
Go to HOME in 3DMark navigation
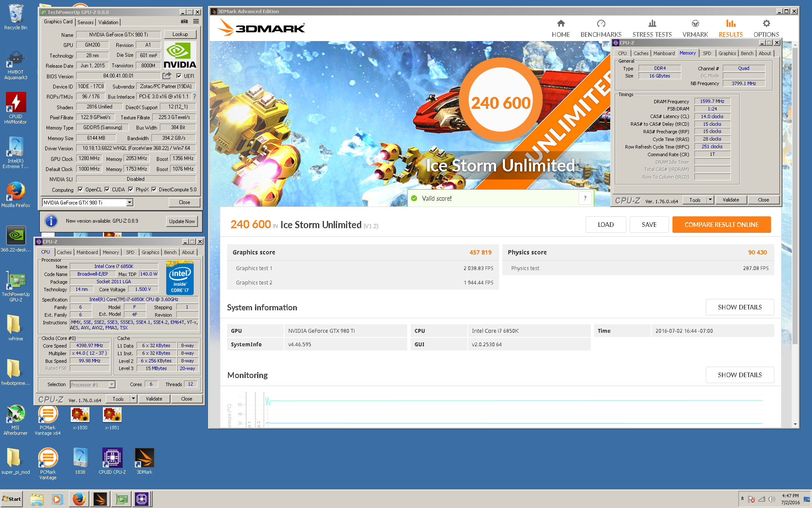pyautogui.click(x=561, y=28)
